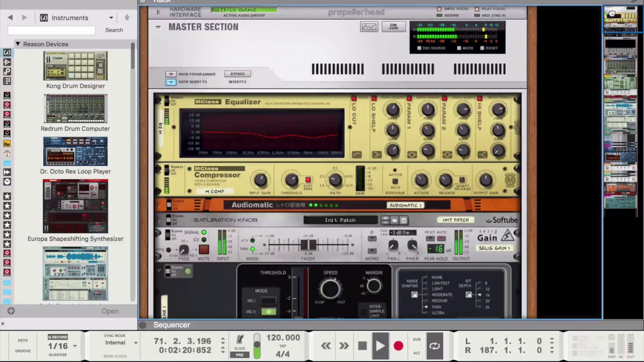Hit the red Record button

pos(398,346)
